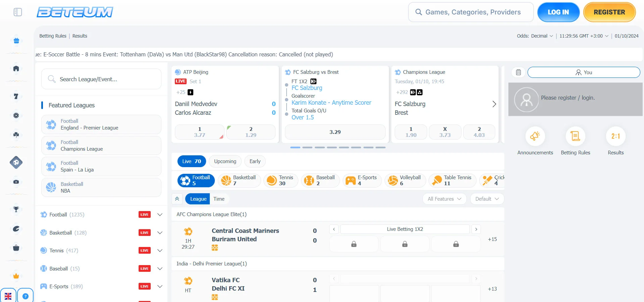Screen dimensions: 644x302
Task: Sort events by League
Action: pos(198,199)
